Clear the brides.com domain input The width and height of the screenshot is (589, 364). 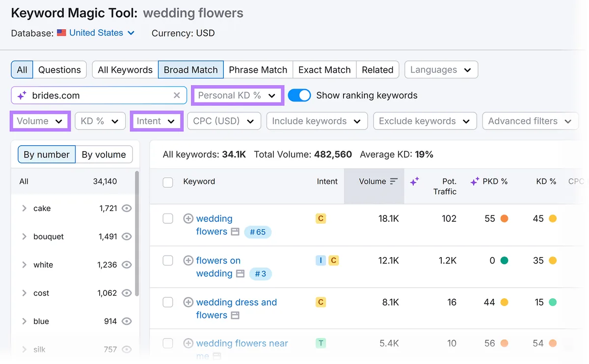click(x=177, y=96)
